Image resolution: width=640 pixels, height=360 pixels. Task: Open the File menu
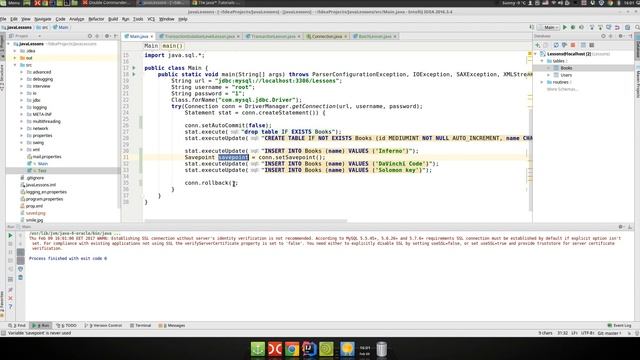tap(3, 19)
